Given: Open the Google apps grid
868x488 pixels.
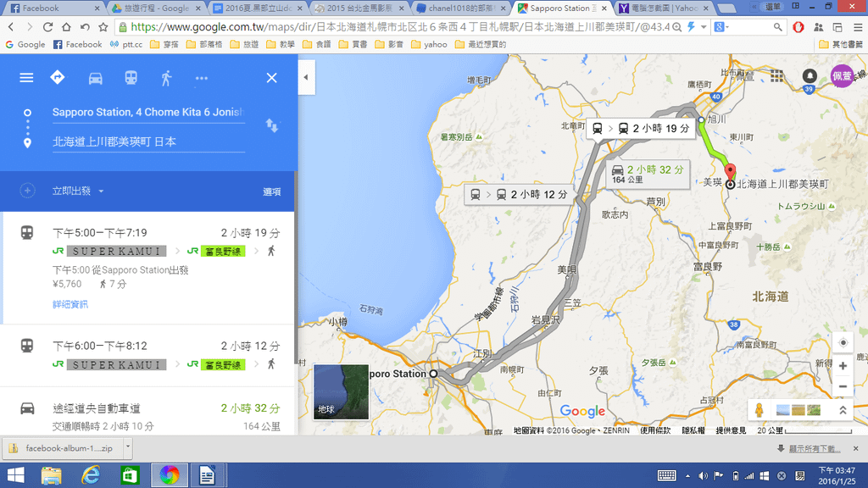Looking at the screenshot, I should point(776,75).
